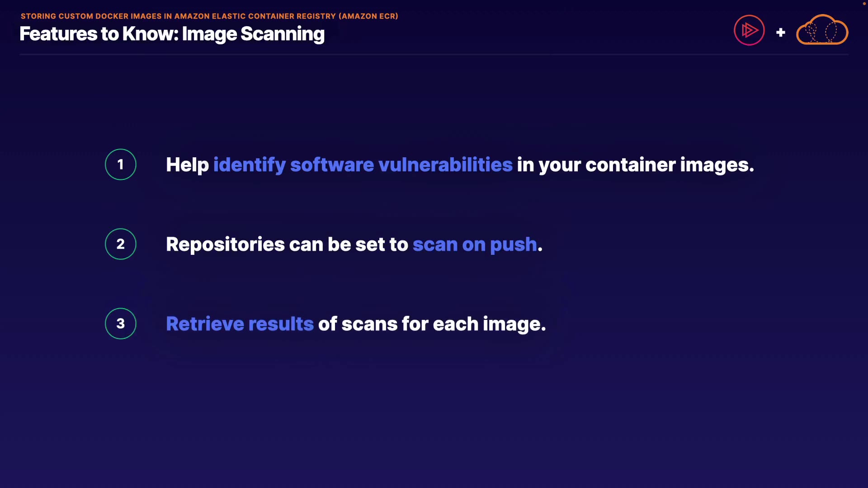Click the orange cloud logo icon

coord(822,30)
